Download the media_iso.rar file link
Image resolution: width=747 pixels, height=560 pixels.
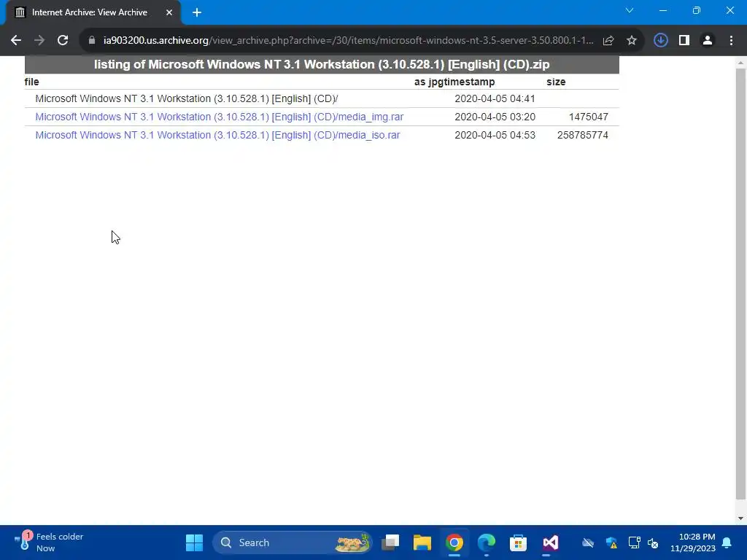tap(217, 135)
